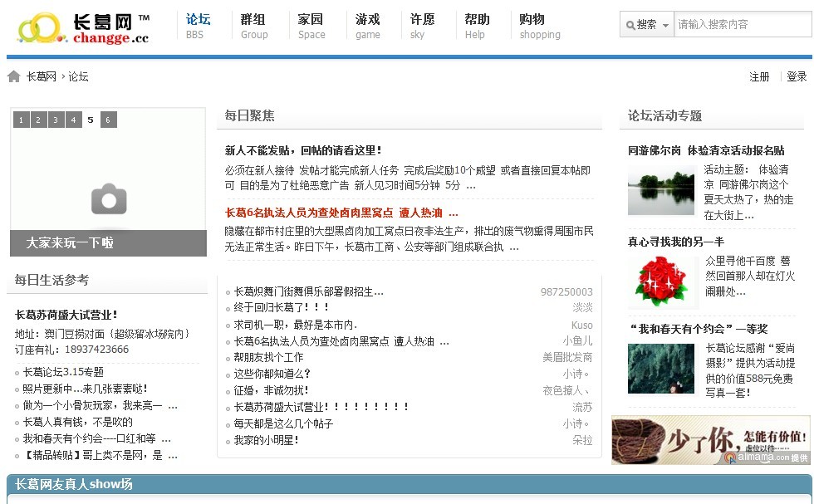Open 【精品转贴】哥上类不是网 link
814x504 pixels.
coord(101,455)
